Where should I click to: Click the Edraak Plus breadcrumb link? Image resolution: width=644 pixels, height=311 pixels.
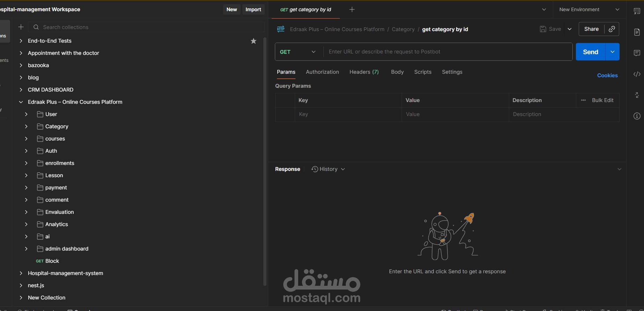click(x=337, y=29)
